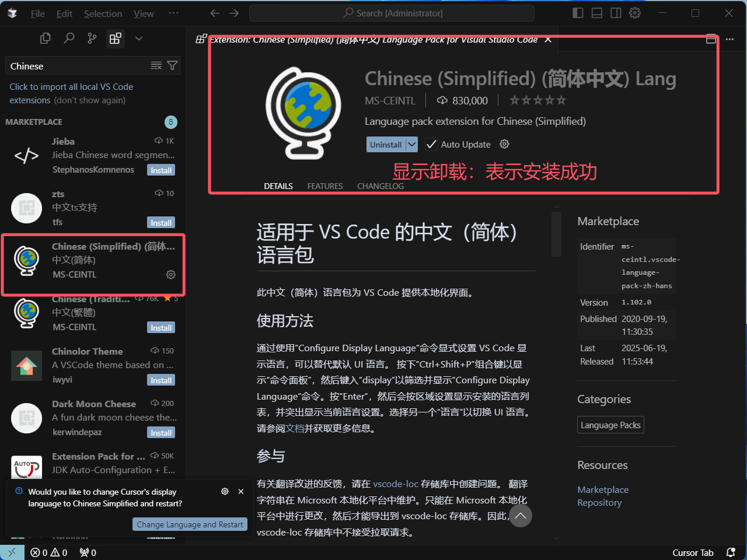
Task: Click Change Language and Restart button
Action: tap(190, 524)
